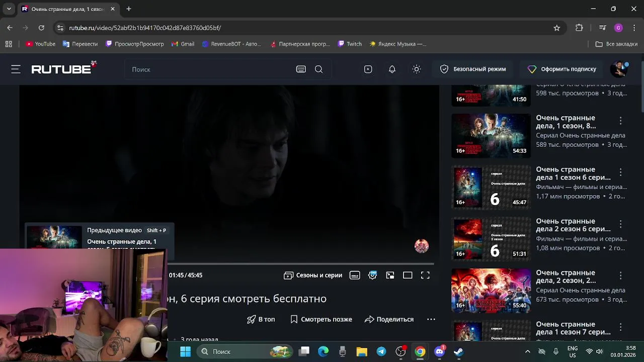Image resolution: width=644 pixels, height=362 pixels.
Task: Show hidden tray icons chevron
Action: (527, 351)
